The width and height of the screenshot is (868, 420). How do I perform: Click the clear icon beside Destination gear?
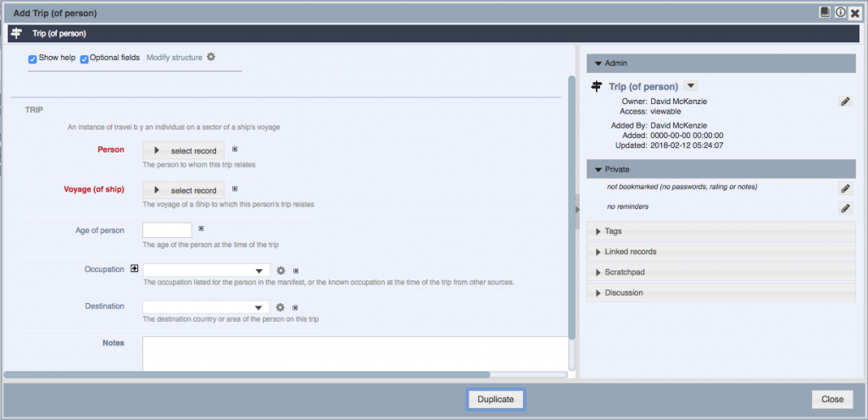[295, 308]
